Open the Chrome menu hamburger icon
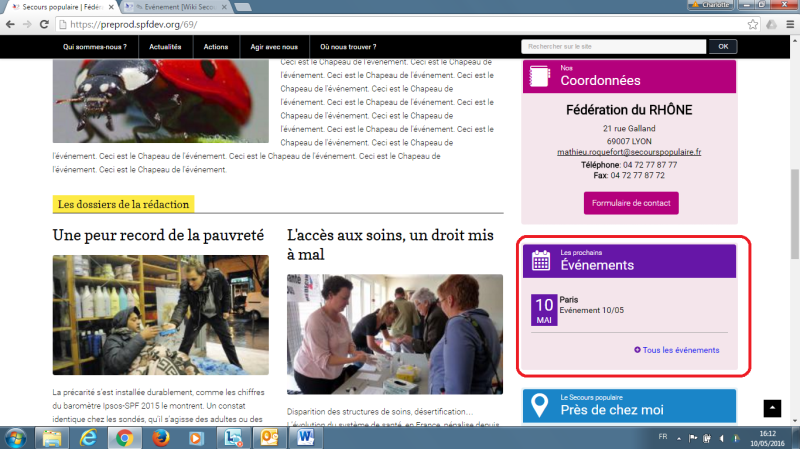The width and height of the screenshot is (800, 449). pyautogui.click(x=790, y=24)
